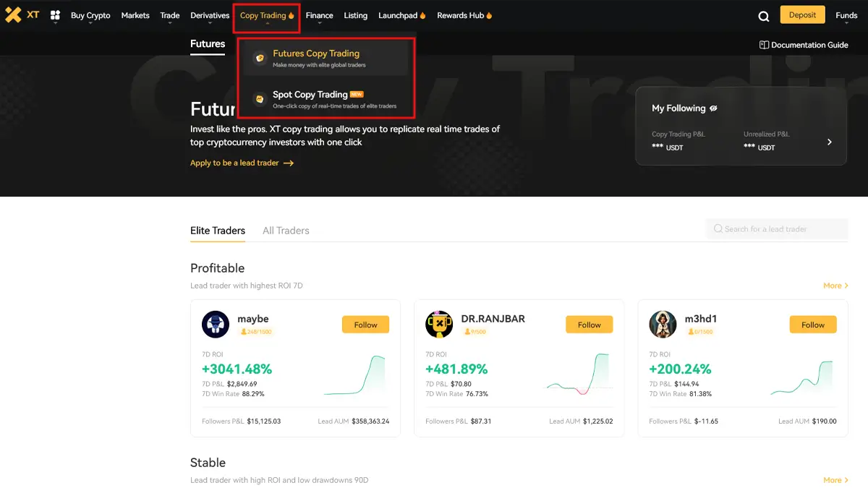Click Followers P&L value $-11.65
The image size is (868, 488).
point(706,421)
